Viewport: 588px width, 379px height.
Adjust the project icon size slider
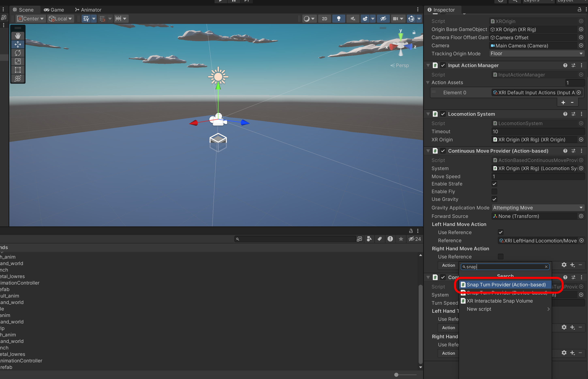pos(396,375)
